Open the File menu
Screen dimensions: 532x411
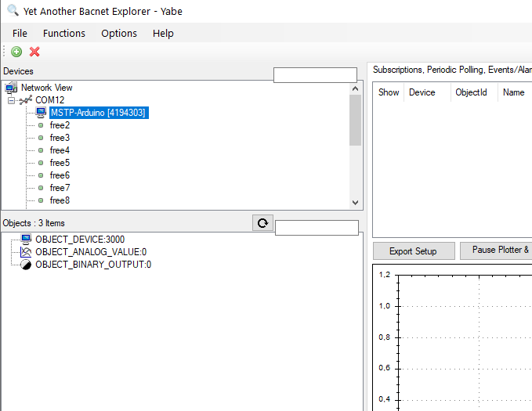20,33
